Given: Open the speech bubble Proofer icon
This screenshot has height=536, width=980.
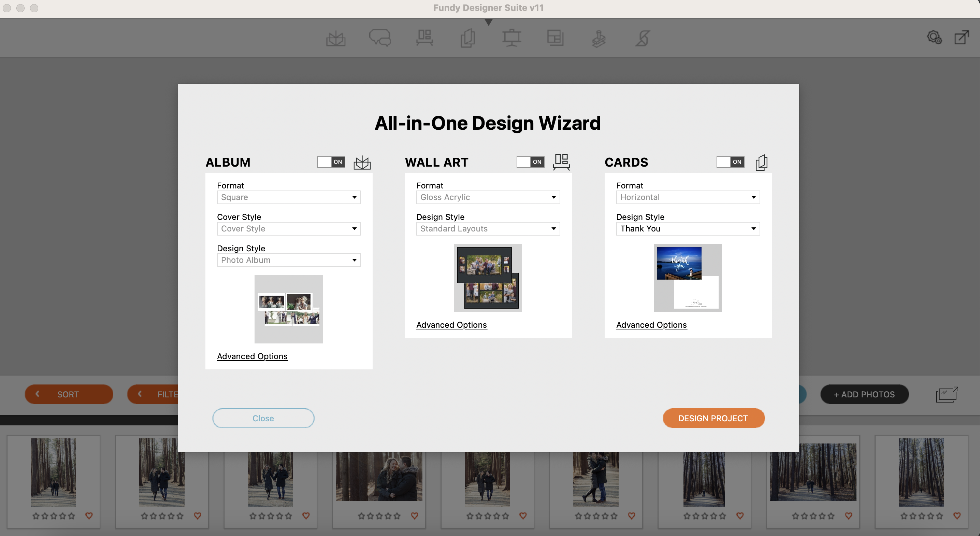Looking at the screenshot, I should tap(380, 38).
